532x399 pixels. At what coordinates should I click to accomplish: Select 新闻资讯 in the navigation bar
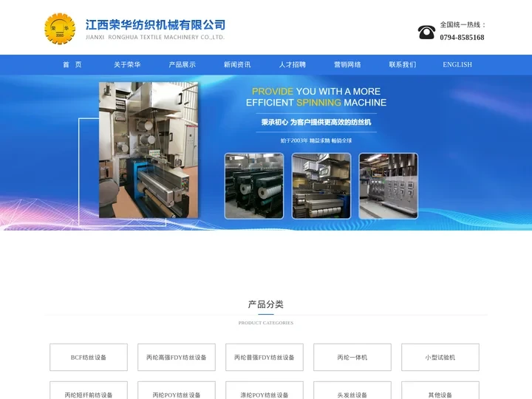[237, 65]
